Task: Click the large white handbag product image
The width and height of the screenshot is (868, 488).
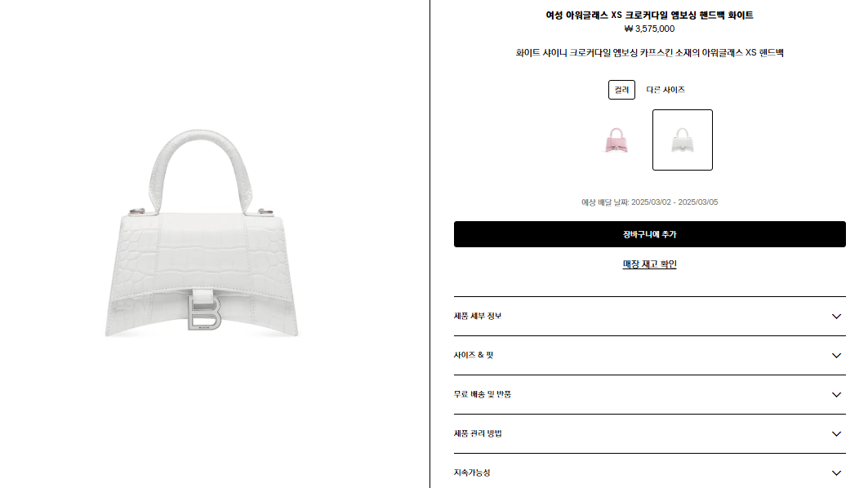Action: (202, 233)
